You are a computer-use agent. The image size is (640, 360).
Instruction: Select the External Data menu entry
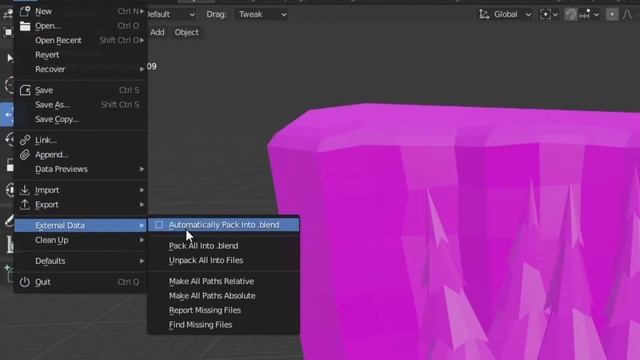point(81,225)
